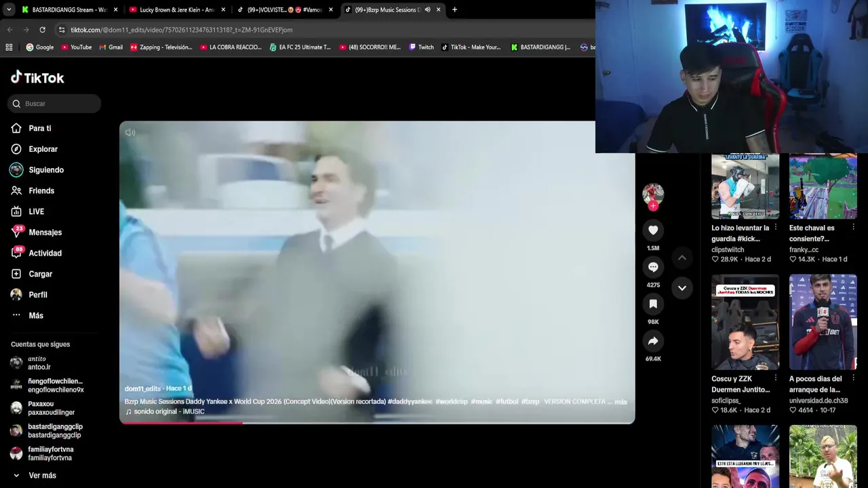Image resolution: width=868 pixels, height=488 pixels.
Task: Open options for 'Este chaval es consiente' video
Action: 853,228
